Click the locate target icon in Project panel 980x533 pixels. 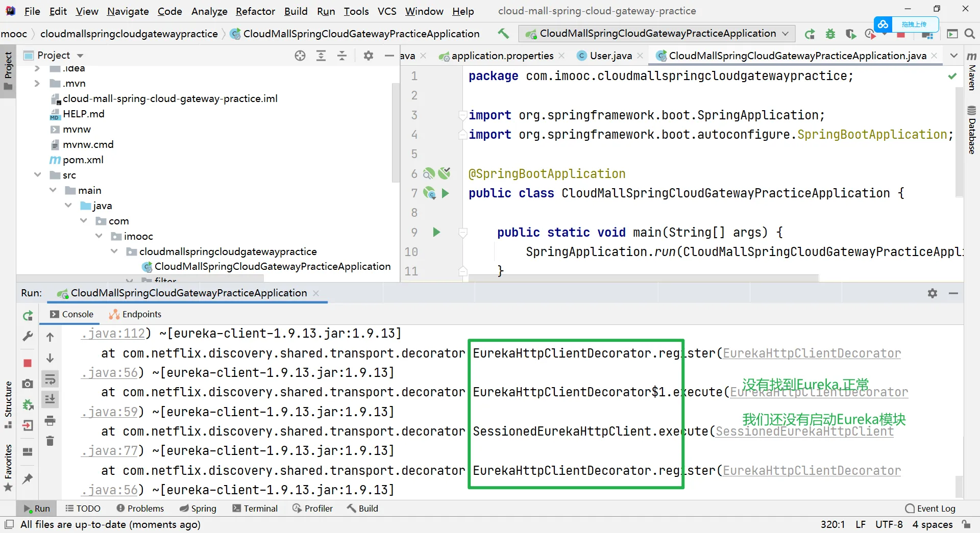(x=300, y=56)
